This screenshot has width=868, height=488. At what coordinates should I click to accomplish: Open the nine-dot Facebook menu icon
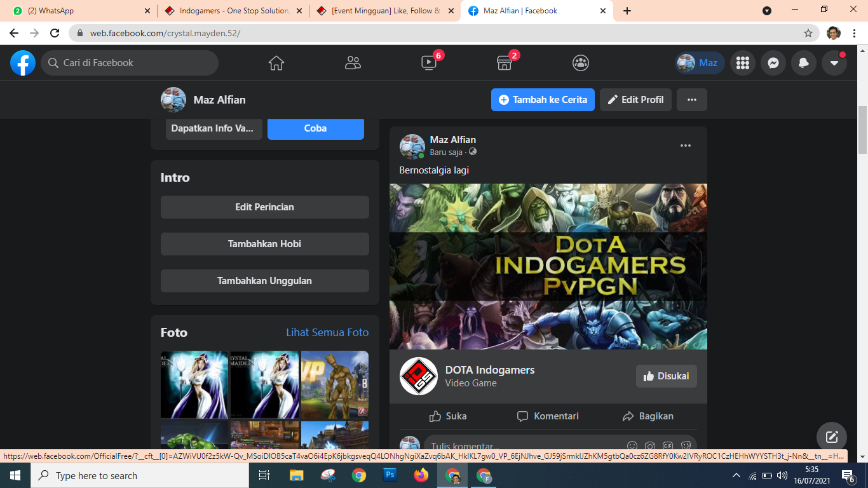[743, 63]
